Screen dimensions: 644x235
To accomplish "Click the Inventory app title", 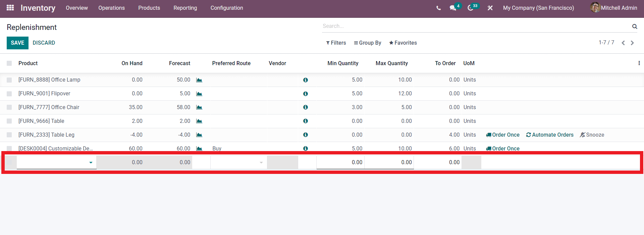I will point(38,8).
